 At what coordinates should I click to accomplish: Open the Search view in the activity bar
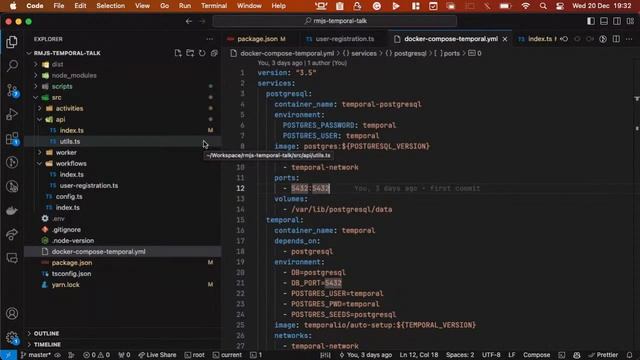click(x=12, y=66)
